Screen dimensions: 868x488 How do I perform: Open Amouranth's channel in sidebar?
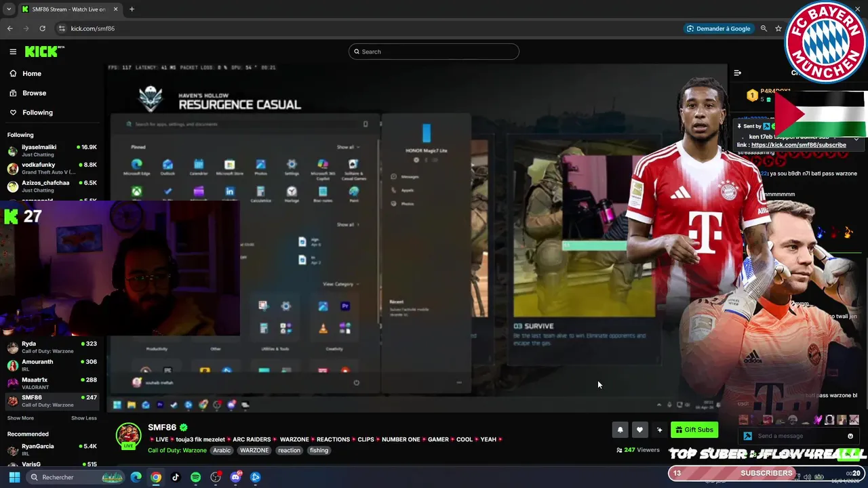click(52, 365)
